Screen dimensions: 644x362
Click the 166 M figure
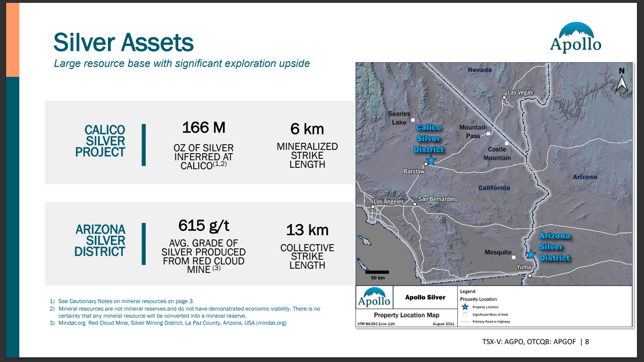click(x=204, y=127)
